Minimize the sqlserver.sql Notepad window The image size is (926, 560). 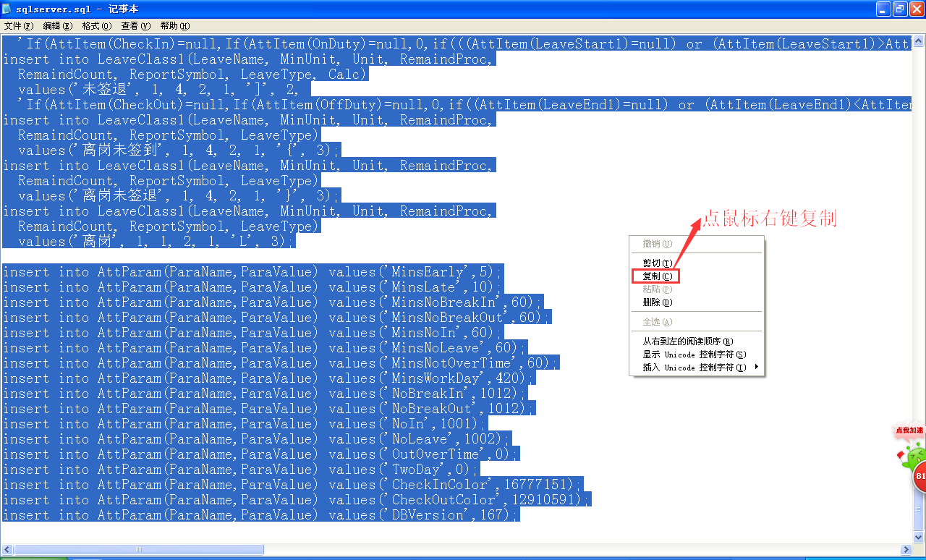(x=883, y=9)
